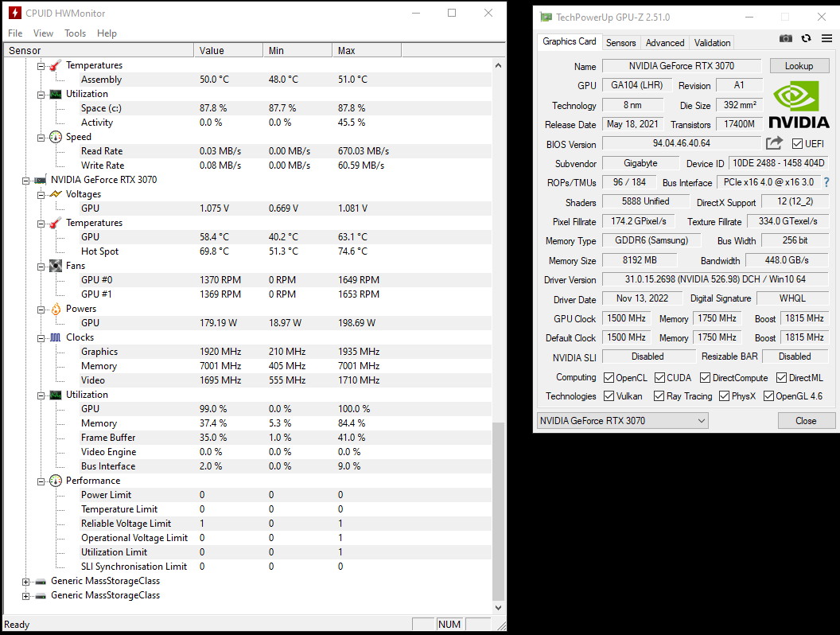Click the Max column header
Viewport: 840px width, 635px height.
pos(367,50)
